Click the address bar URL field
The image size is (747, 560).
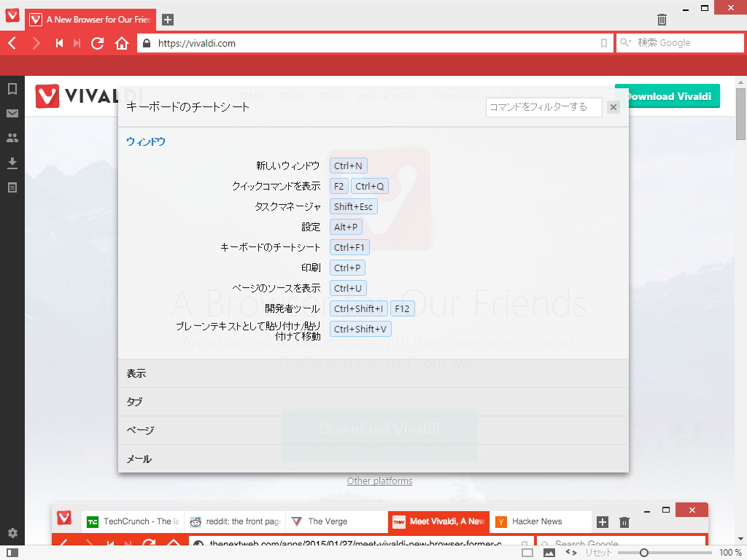click(x=376, y=43)
